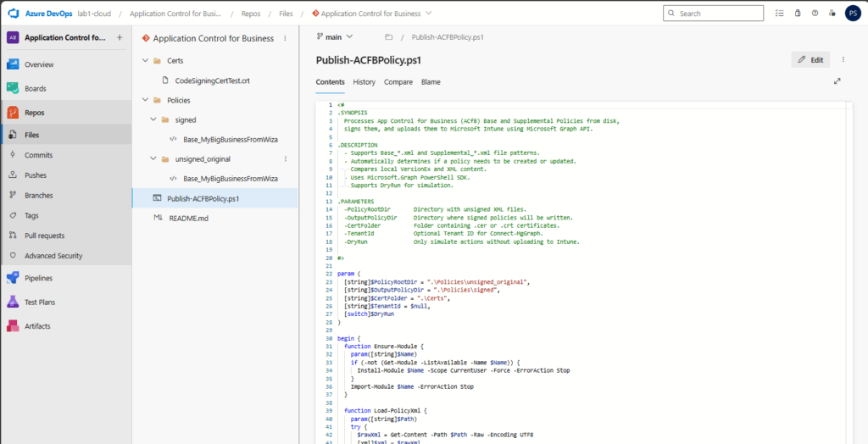This screenshot has height=444, width=868.
Task: Open the PS user profile avatar
Action: pos(853,14)
